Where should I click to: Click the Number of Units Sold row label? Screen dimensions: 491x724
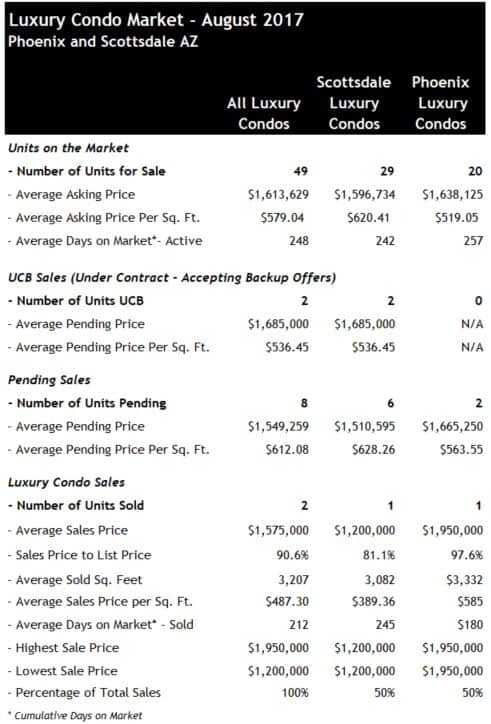click(76, 506)
